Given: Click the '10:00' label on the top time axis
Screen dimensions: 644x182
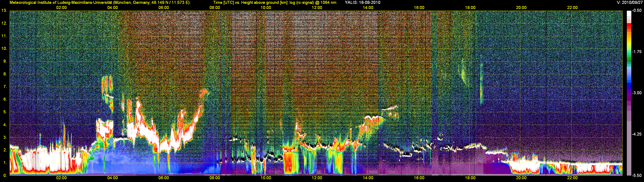Looking at the screenshot, I should coord(266,7).
